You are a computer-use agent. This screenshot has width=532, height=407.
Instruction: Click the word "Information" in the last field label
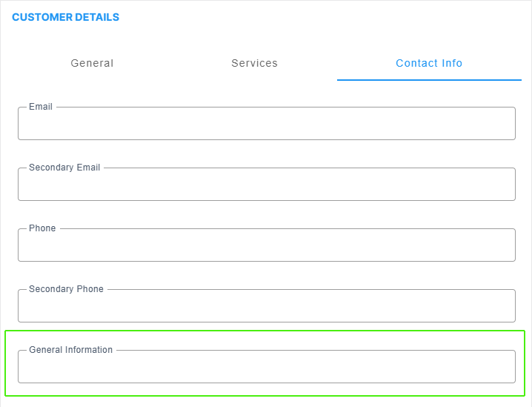coord(89,350)
